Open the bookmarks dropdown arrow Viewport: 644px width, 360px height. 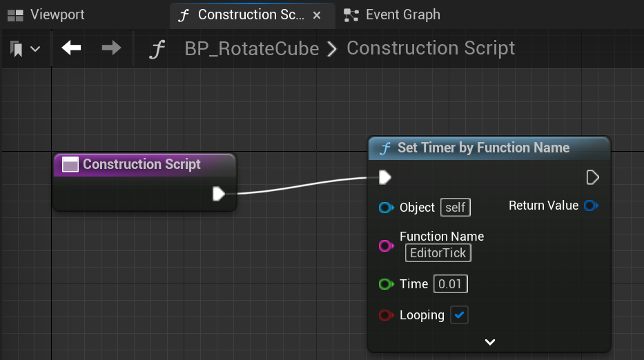(35, 49)
